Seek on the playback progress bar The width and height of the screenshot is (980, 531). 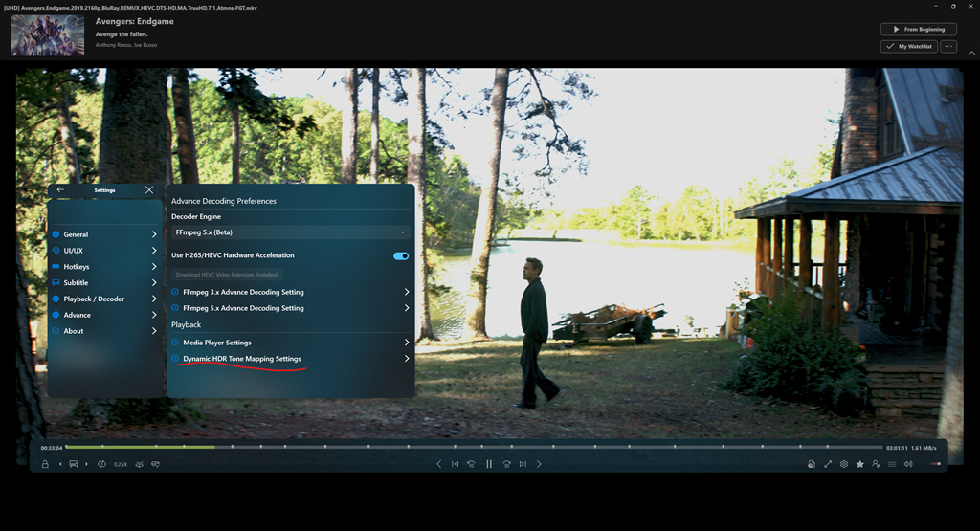click(x=474, y=448)
